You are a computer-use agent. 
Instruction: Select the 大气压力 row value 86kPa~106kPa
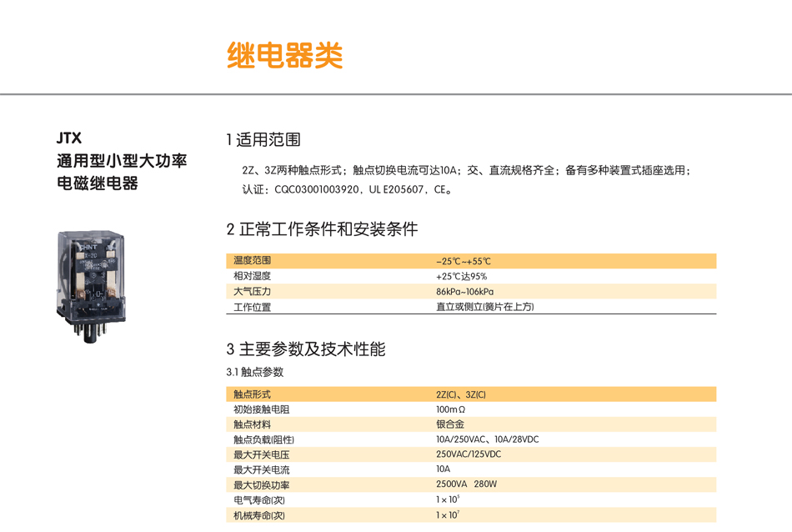464,291
